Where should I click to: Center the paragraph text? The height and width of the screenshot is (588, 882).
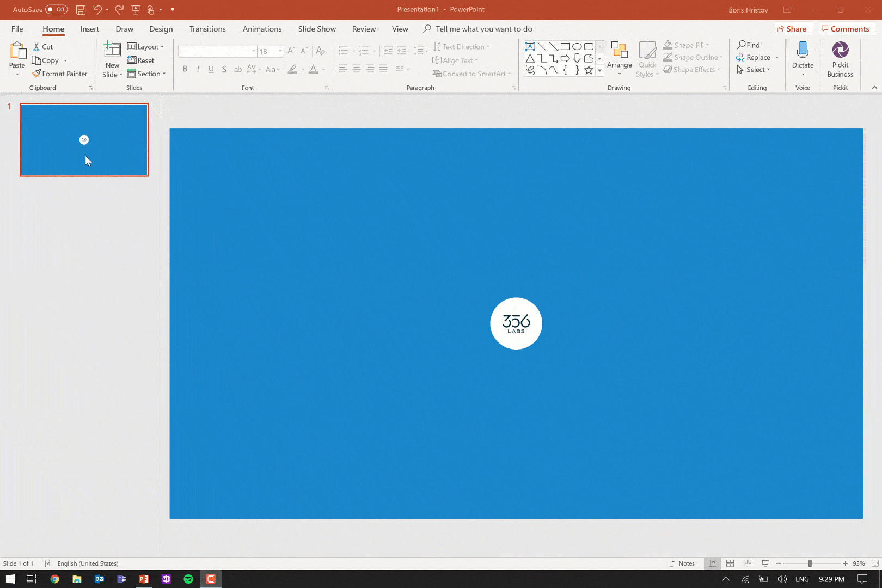click(x=357, y=69)
